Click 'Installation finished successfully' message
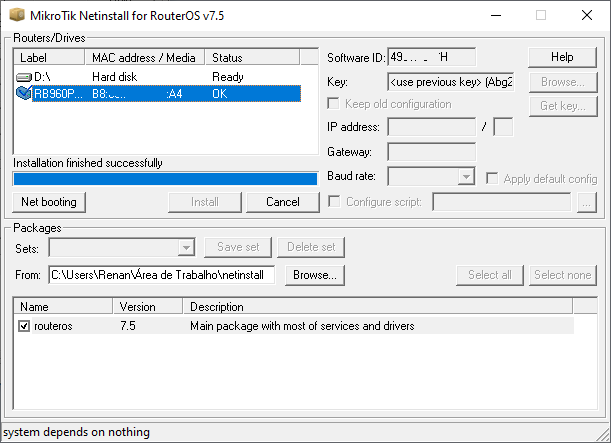Screen dimensions: 611x443 pyautogui.click(x=88, y=163)
